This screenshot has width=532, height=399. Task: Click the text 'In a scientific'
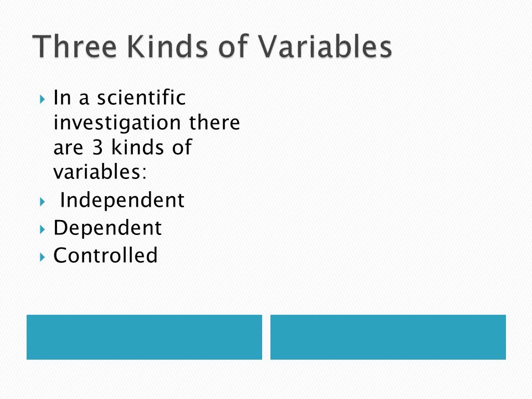(120, 98)
